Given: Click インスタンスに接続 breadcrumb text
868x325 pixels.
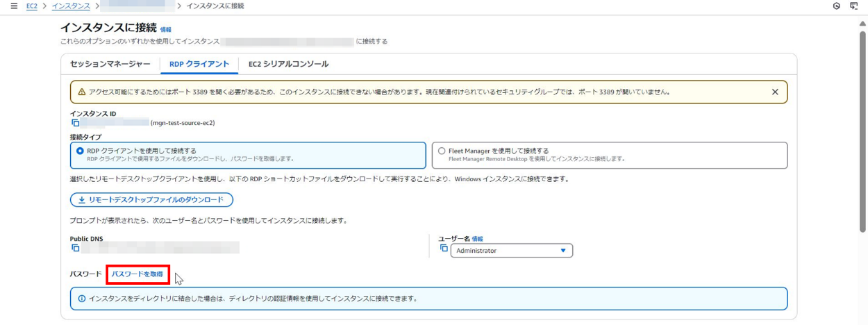Looking at the screenshot, I should 215,6.
